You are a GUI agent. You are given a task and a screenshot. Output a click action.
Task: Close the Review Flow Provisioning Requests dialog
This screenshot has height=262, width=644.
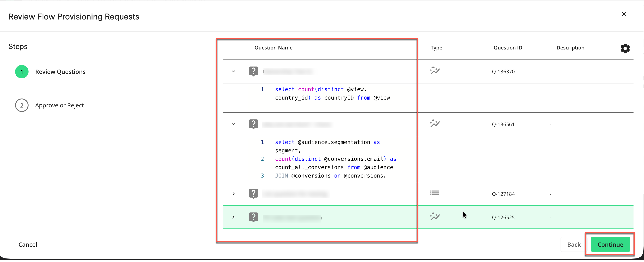click(x=623, y=14)
